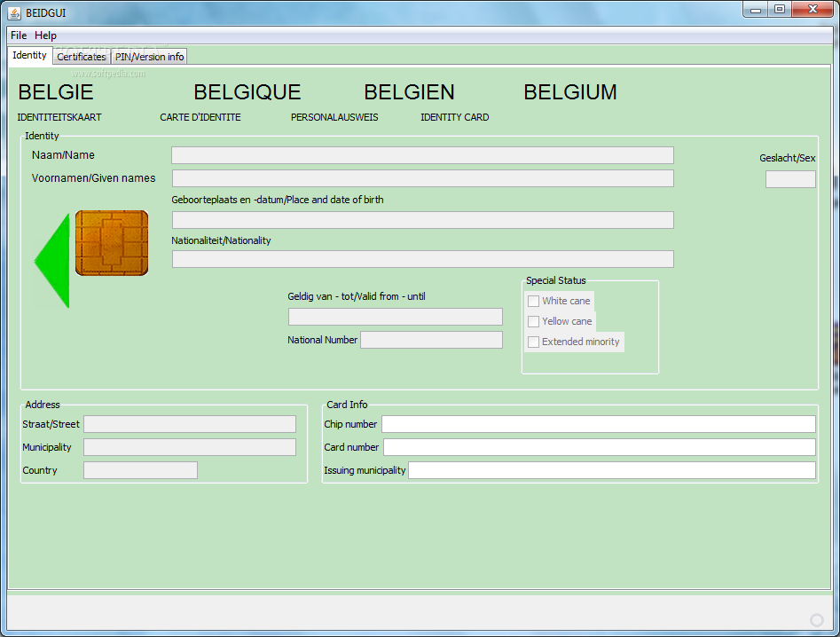The width and height of the screenshot is (840, 637).
Task: Maximize the BEIDGUI window
Action: (x=780, y=10)
